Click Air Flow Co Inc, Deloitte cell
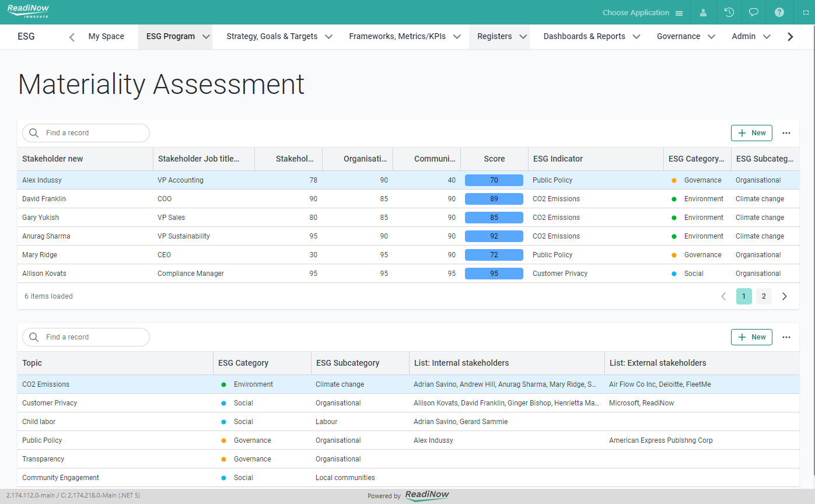Viewport: 815px width, 504px height. tap(660, 384)
